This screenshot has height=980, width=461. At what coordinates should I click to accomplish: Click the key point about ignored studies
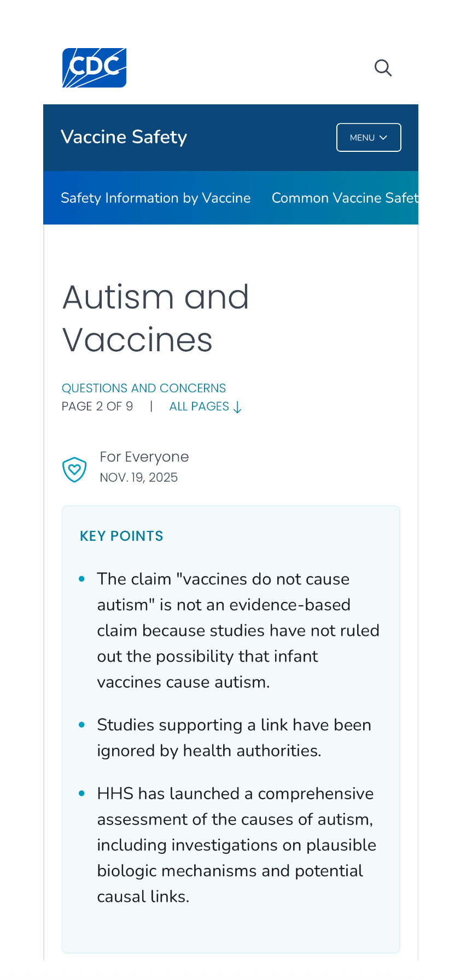point(234,737)
